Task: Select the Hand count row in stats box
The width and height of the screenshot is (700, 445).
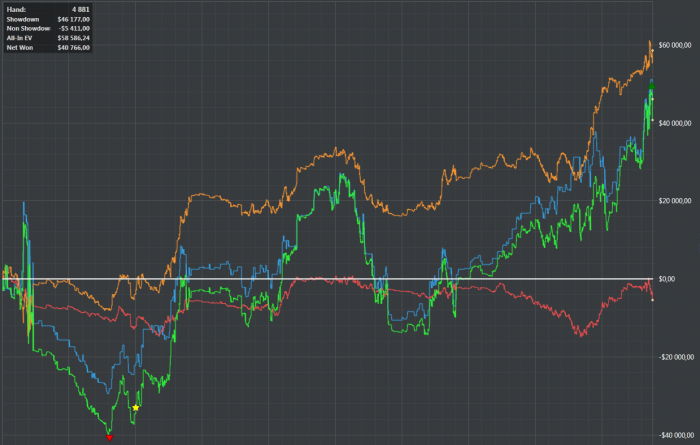Action: pos(48,9)
